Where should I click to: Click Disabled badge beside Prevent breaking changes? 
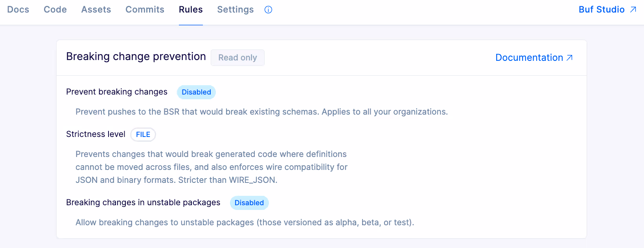[196, 92]
